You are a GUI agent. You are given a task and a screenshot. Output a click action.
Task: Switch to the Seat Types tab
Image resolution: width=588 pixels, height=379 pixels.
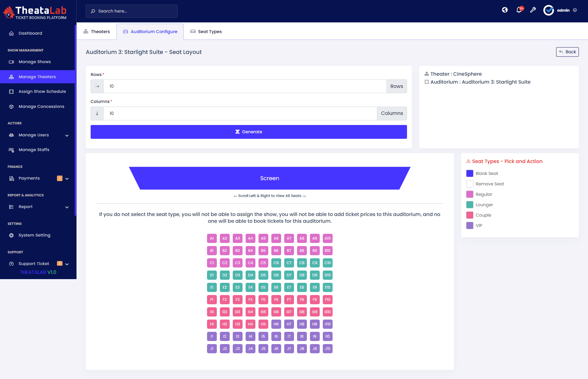206,32
